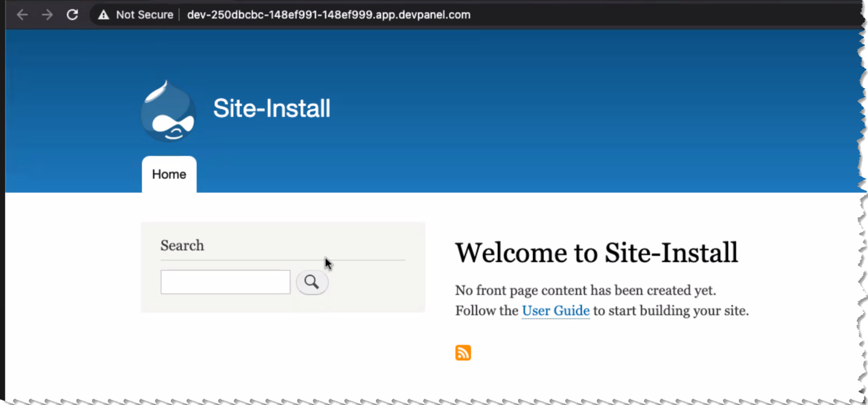Click the "No front page content" sentence
This screenshot has width=868, height=405.
pos(585,291)
